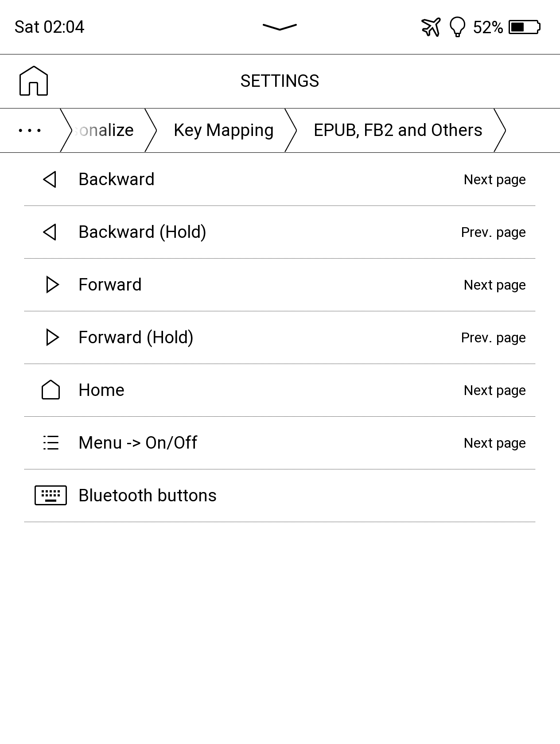Expand the top pull-down handle
Image resolution: width=560 pixels, height=744 pixels.
point(280,27)
